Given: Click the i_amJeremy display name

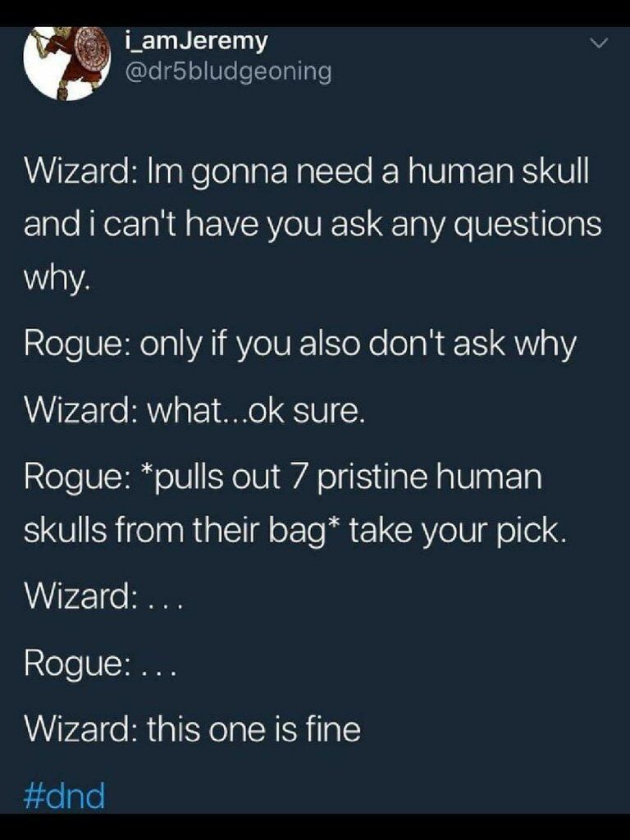Looking at the screenshot, I should tap(195, 41).
